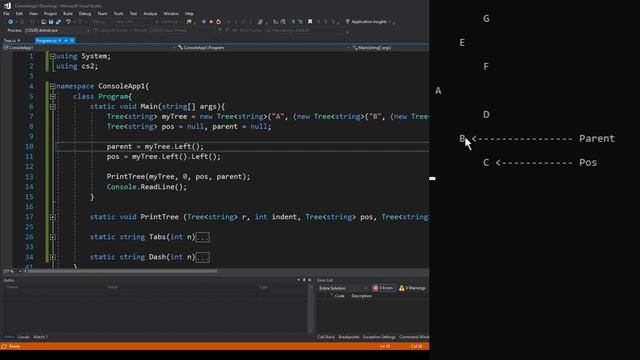Screen dimensions: 640x360
Task: Click the collapsed ellipsis box after Tabs(int n)
Action: (x=202, y=237)
